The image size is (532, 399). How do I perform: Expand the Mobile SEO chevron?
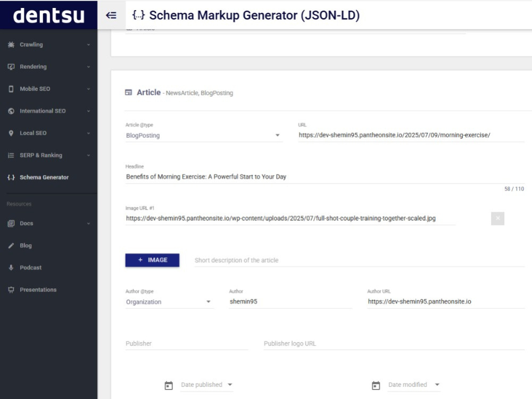click(x=88, y=89)
